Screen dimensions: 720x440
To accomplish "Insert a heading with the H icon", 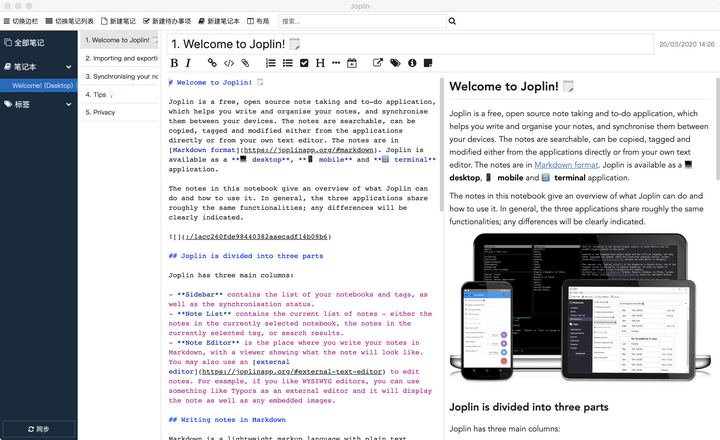I will point(320,63).
